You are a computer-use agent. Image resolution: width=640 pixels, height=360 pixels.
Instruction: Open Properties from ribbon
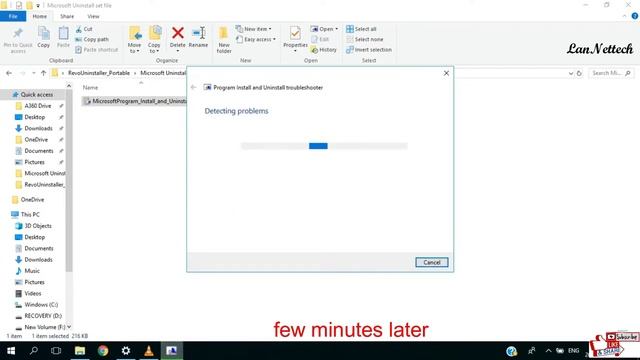point(295,39)
